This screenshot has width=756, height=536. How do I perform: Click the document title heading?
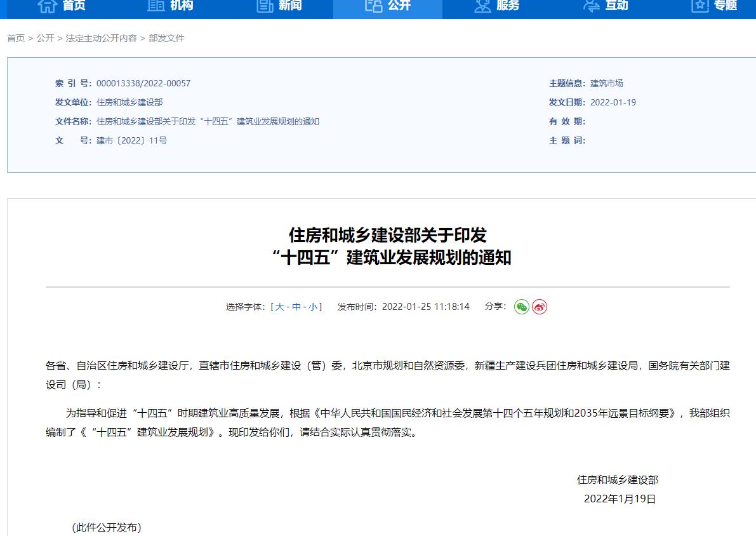(x=388, y=246)
